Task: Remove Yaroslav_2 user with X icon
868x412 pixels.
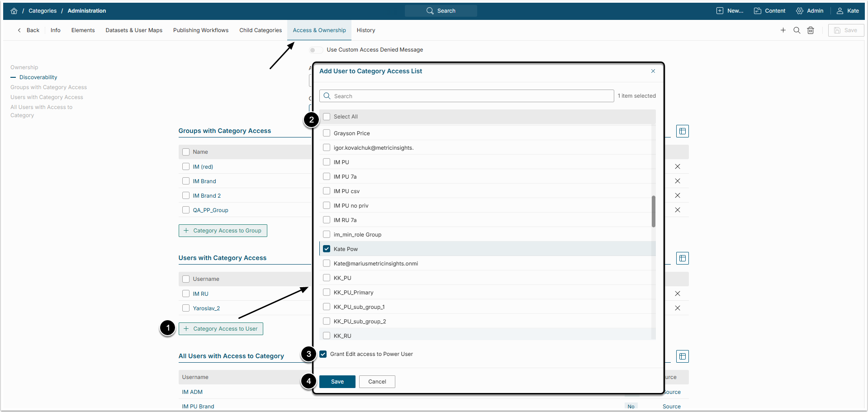Action: click(x=677, y=308)
